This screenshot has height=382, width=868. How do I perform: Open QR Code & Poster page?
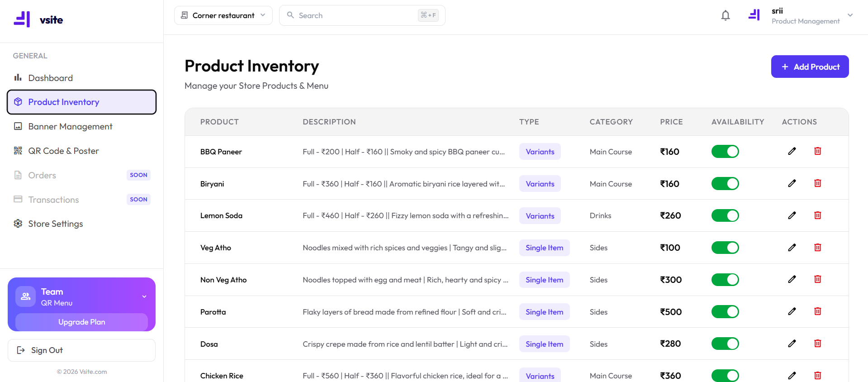tap(81, 151)
